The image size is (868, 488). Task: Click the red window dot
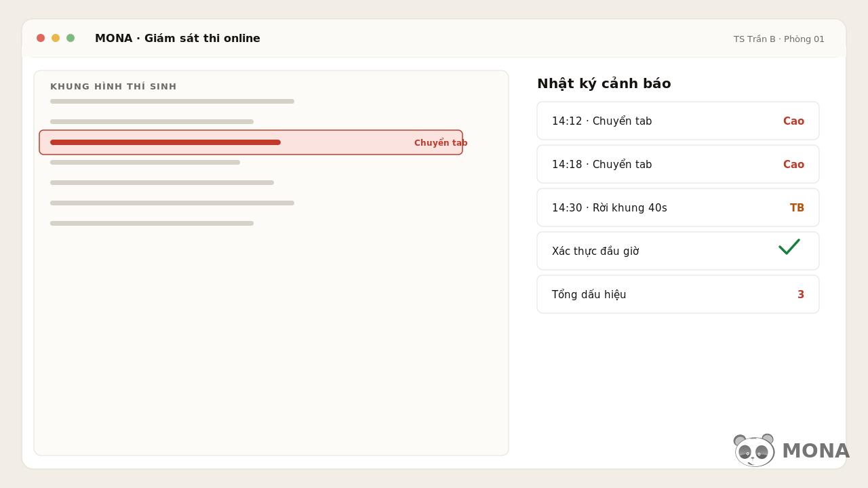pyautogui.click(x=41, y=38)
